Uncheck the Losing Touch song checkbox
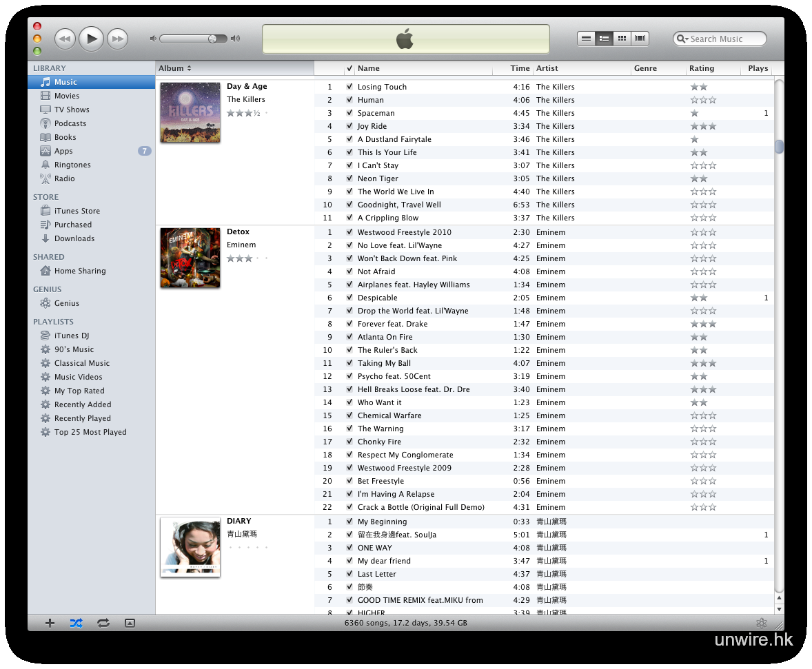812x669 pixels. click(349, 87)
